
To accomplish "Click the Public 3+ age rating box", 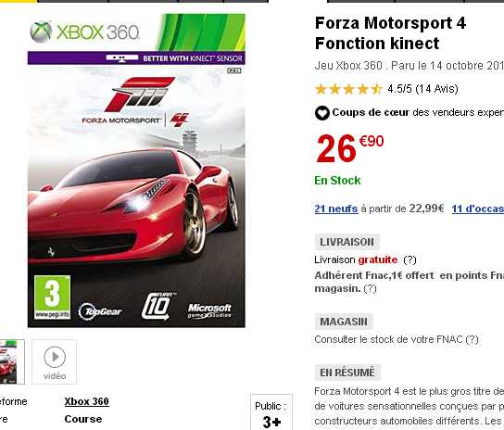I will click(x=271, y=412).
